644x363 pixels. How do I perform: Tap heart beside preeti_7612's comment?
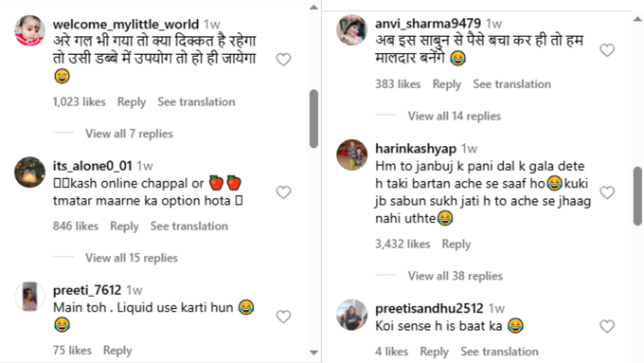[x=283, y=317]
